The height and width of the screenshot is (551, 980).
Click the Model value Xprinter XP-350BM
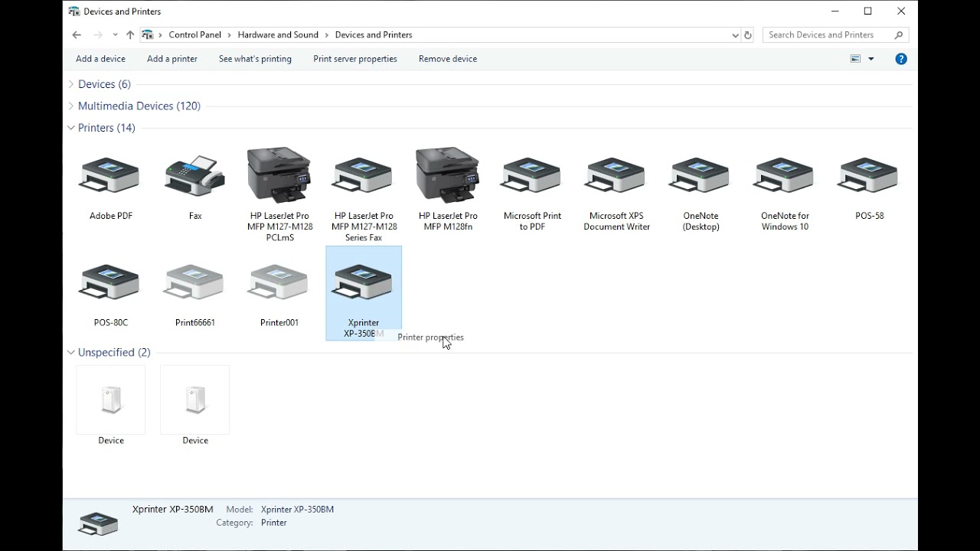tap(297, 510)
